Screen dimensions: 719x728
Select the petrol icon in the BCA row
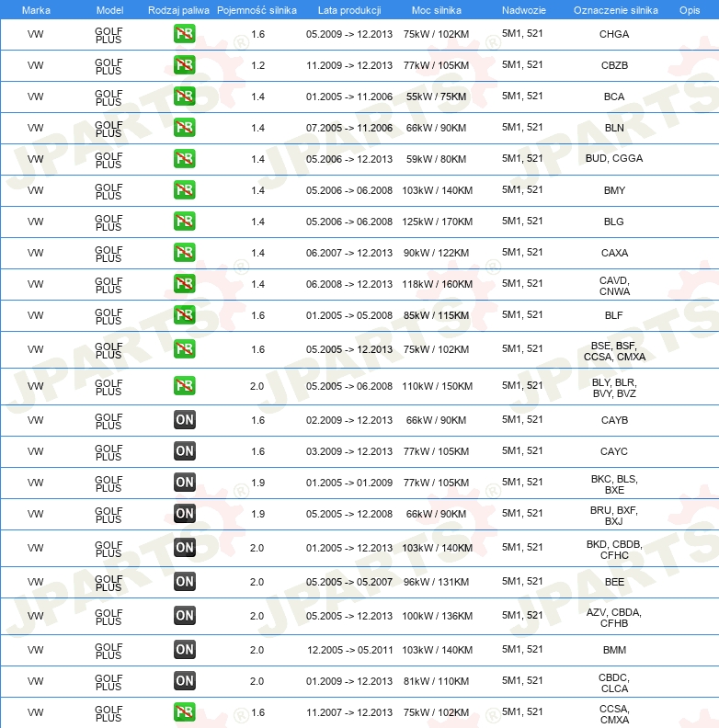(x=185, y=97)
